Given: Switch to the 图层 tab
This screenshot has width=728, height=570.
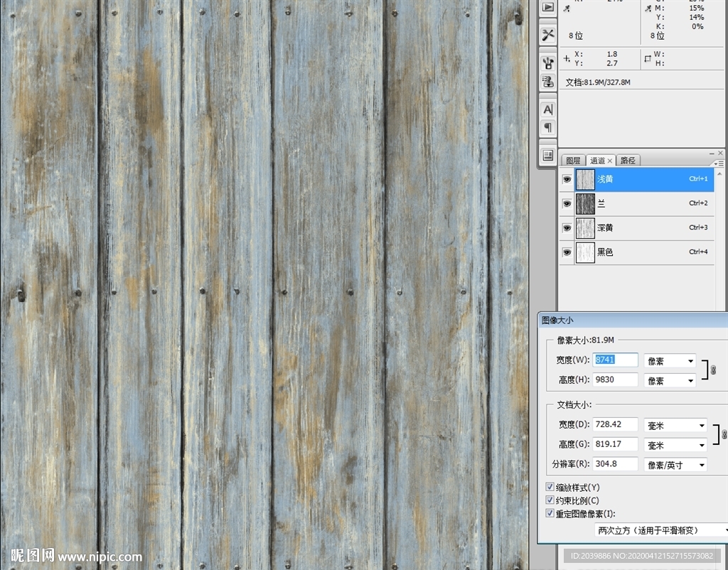Looking at the screenshot, I should 574,161.
